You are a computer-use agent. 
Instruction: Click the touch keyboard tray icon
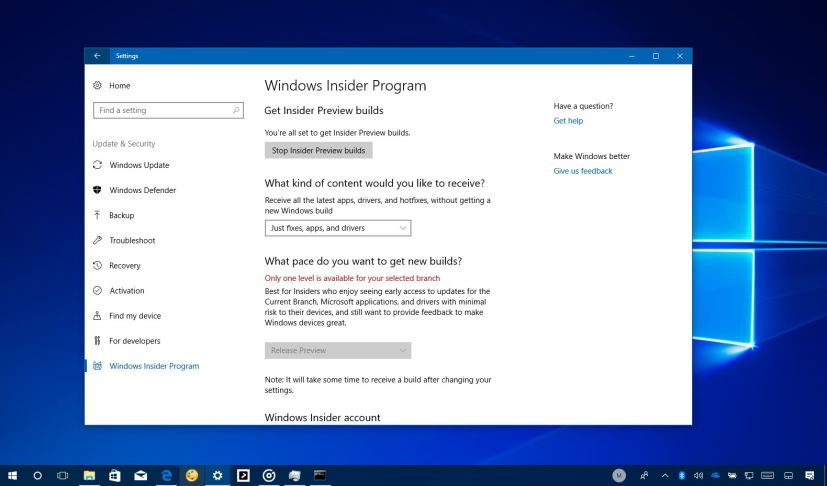click(767, 475)
